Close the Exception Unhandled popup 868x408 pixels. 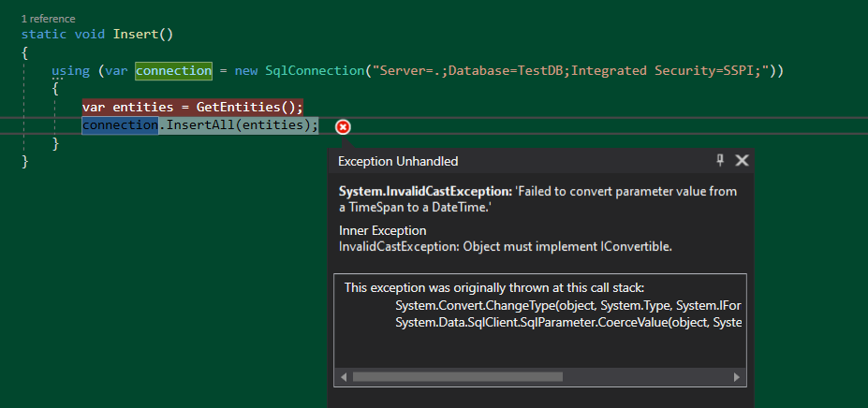pos(742,161)
